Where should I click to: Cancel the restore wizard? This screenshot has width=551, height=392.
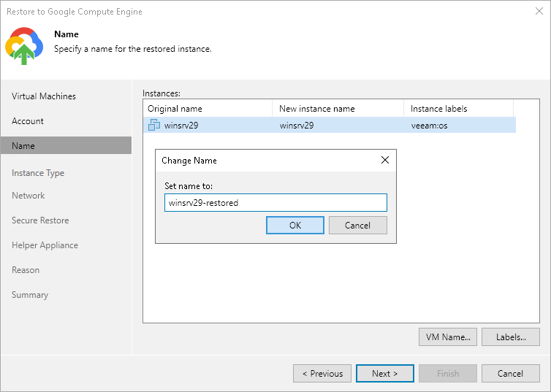point(511,374)
